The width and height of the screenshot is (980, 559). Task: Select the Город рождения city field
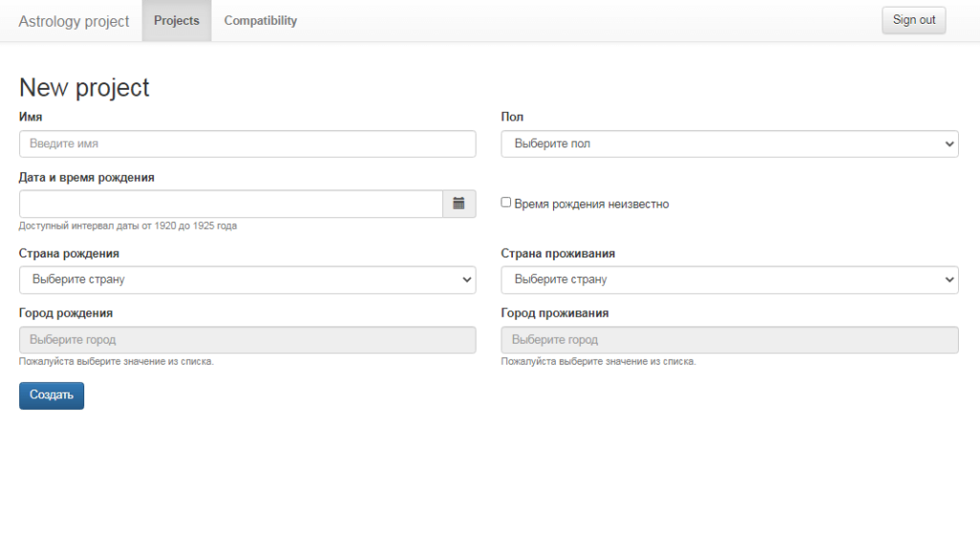pyautogui.click(x=247, y=340)
